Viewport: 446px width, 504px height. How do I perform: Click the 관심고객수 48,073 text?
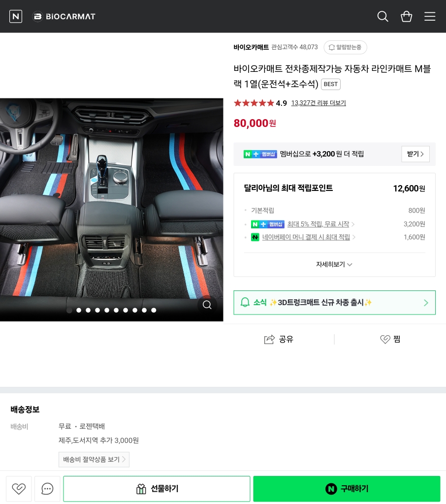click(294, 47)
